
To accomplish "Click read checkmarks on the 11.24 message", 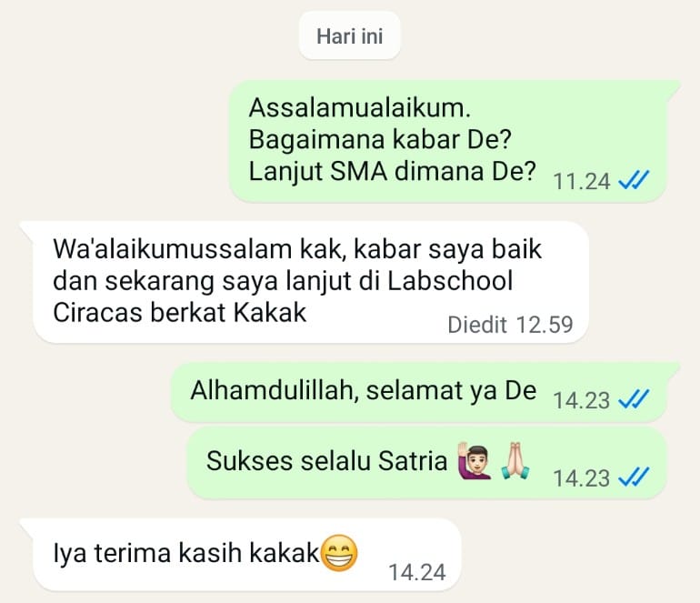I will [x=634, y=180].
